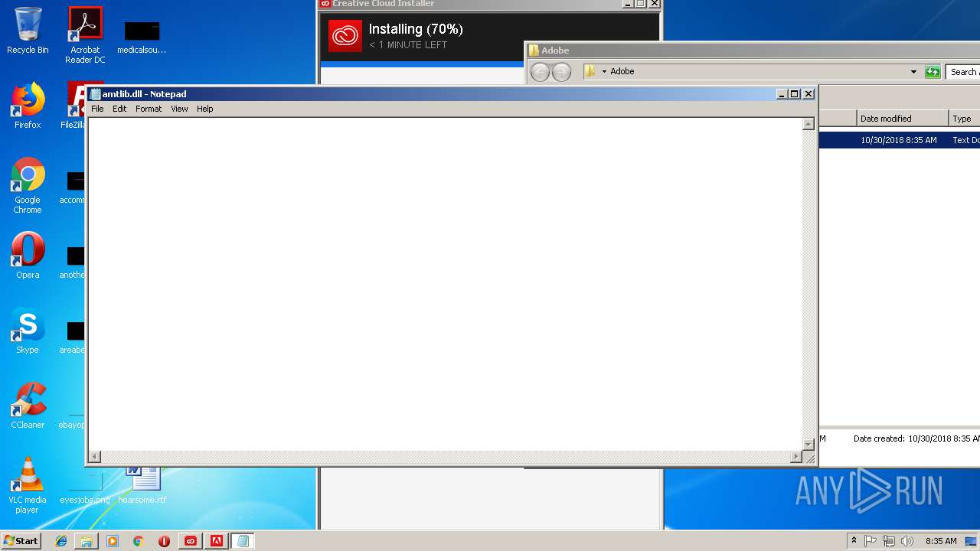Click the volume speaker tray icon
This screenshot has width=980, height=551.
pyautogui.click(x=907, y=541)
